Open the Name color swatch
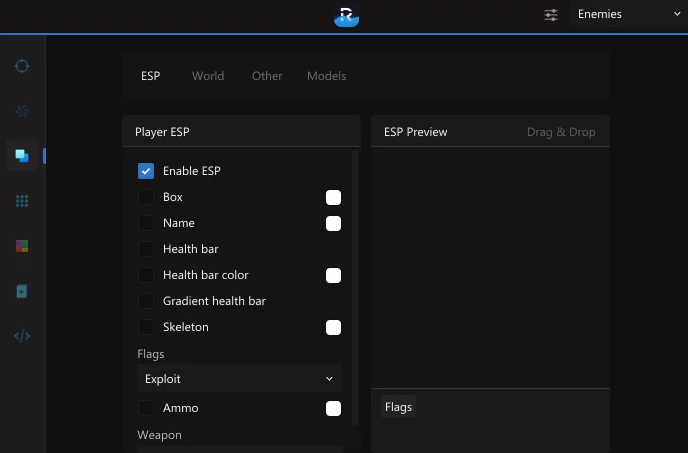The image size is (688, 453). pyautogui.click(x=333, y=223)
